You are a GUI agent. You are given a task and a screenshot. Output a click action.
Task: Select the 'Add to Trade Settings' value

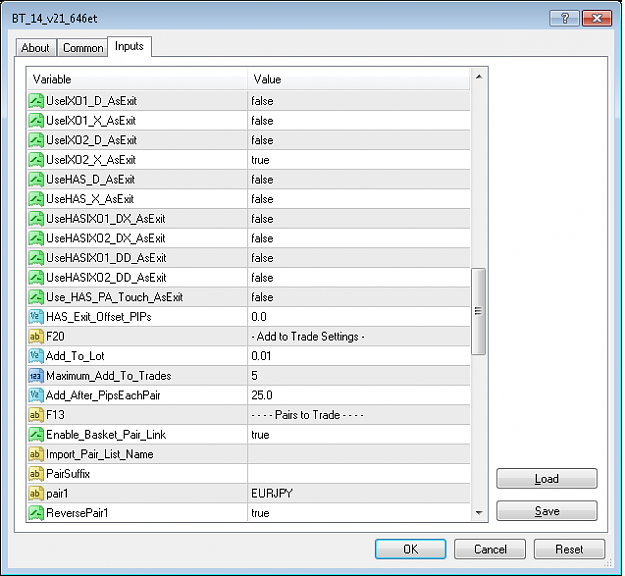308,336
